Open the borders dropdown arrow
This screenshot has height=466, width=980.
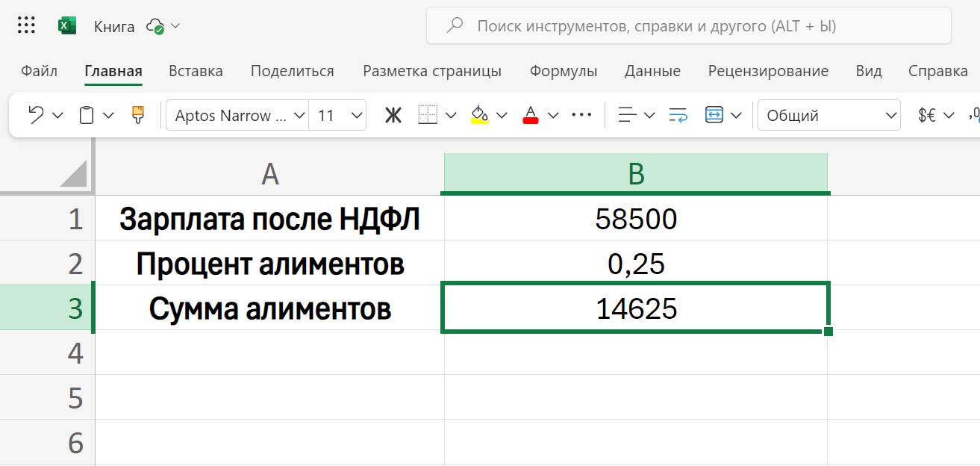(x=451, y=114)
